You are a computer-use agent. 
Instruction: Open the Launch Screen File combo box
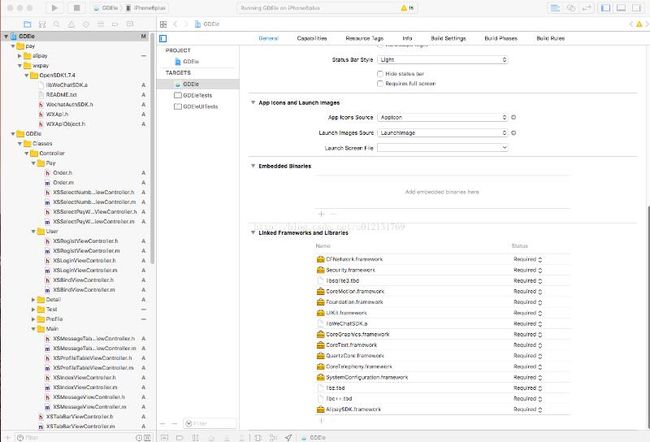pyautogui.click(x=442, y=148)
